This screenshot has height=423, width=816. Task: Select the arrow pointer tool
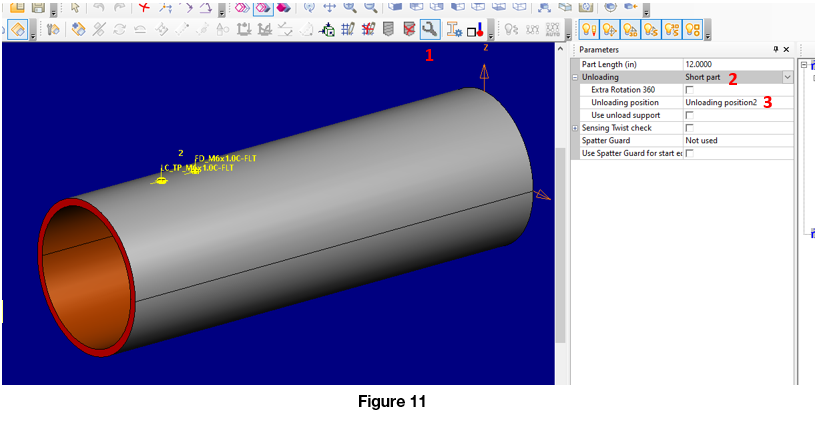(76, 7)
